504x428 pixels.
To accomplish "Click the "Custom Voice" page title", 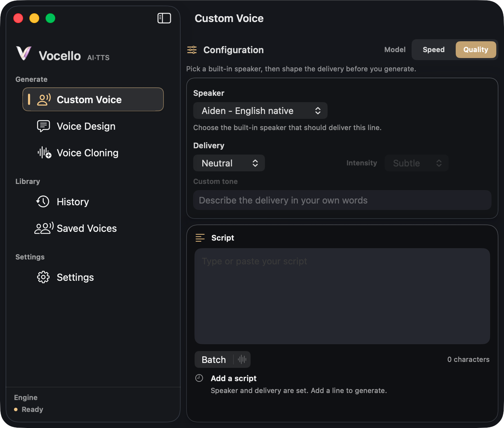I will [229, 18].
